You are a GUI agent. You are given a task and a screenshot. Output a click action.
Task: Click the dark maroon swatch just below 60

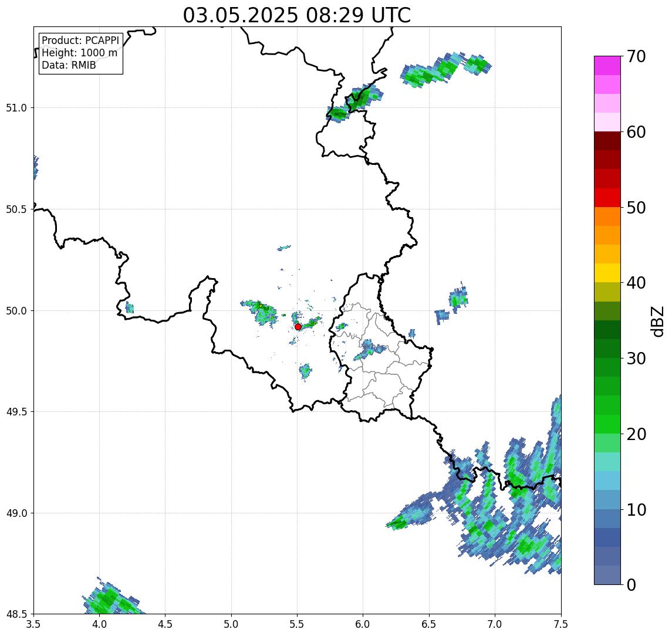tap(607, 141)
